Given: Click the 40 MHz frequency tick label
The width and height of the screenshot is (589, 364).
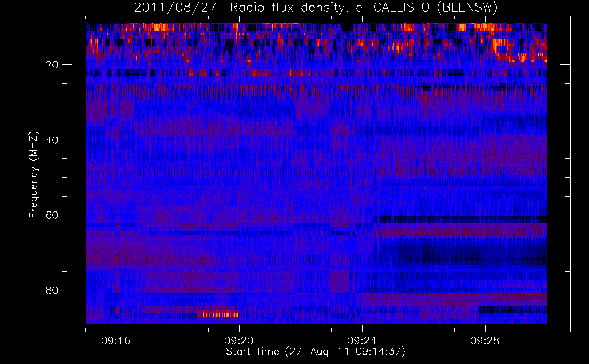Looking at the screenshot, I should tap(52, 140).
